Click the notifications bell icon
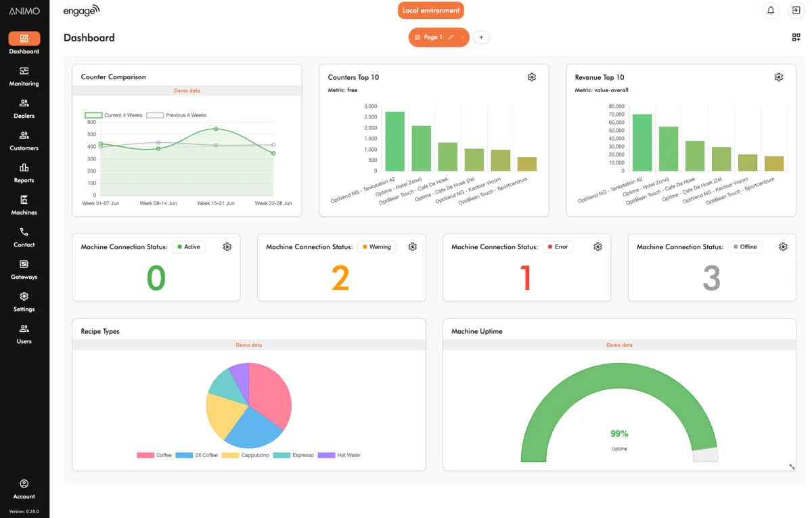 770,10
